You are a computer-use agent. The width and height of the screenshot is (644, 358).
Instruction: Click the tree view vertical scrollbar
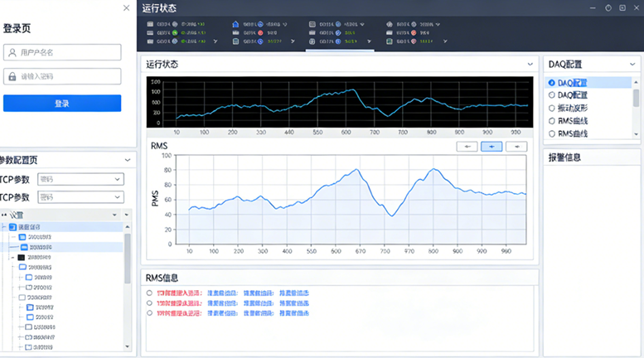(128, 273)
